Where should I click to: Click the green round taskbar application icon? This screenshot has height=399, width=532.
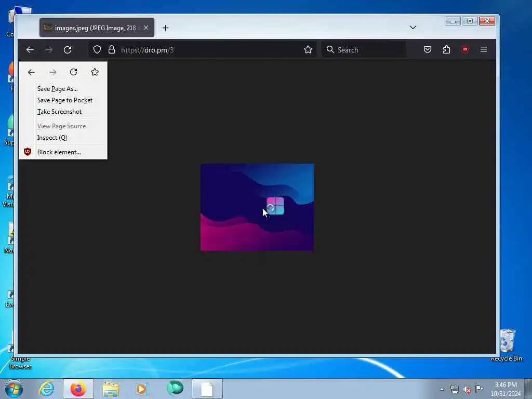click(x=175, y=388)
